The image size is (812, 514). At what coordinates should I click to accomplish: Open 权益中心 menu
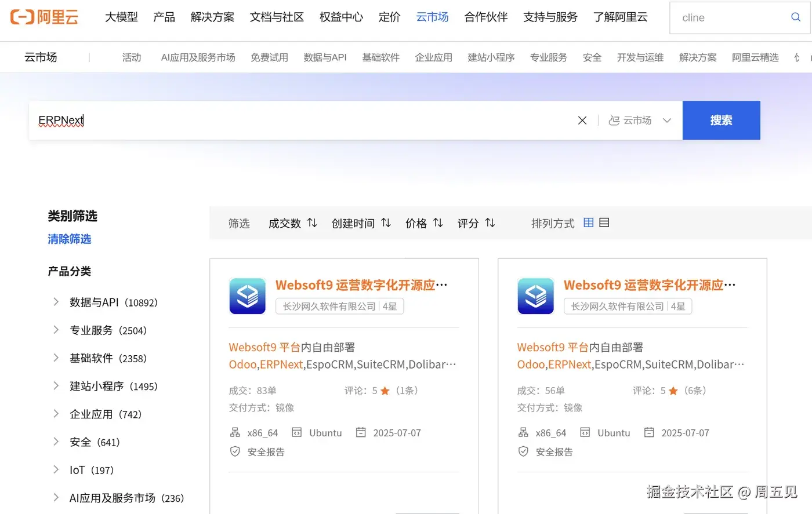coord(341,17)
